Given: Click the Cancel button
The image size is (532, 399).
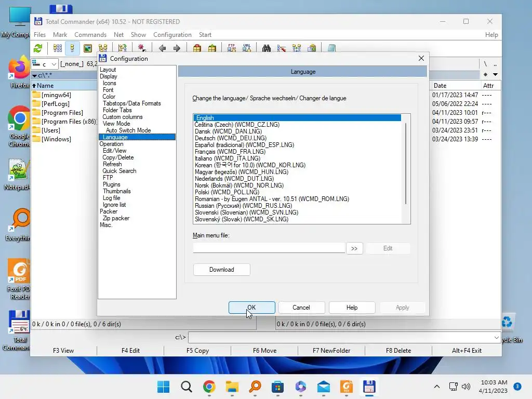Looking at the screenshot, I should pyautogui.click(x=301, y=308).
